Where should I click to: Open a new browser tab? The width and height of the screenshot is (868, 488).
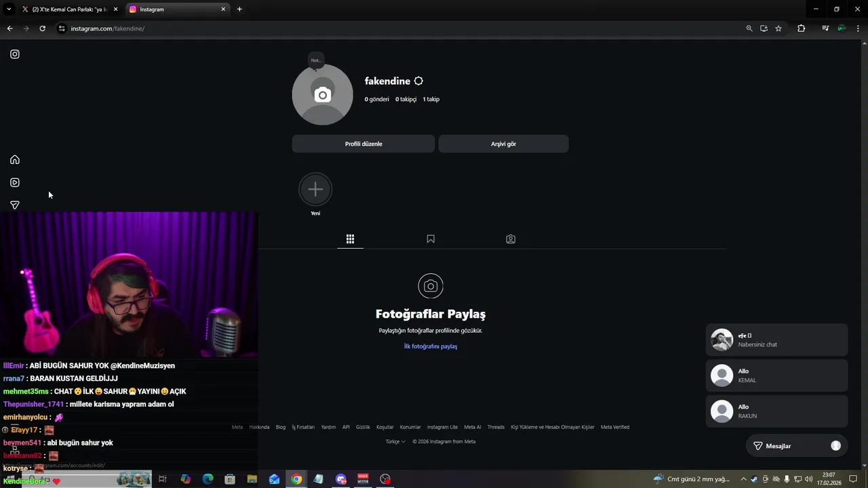tap(239, 9)
